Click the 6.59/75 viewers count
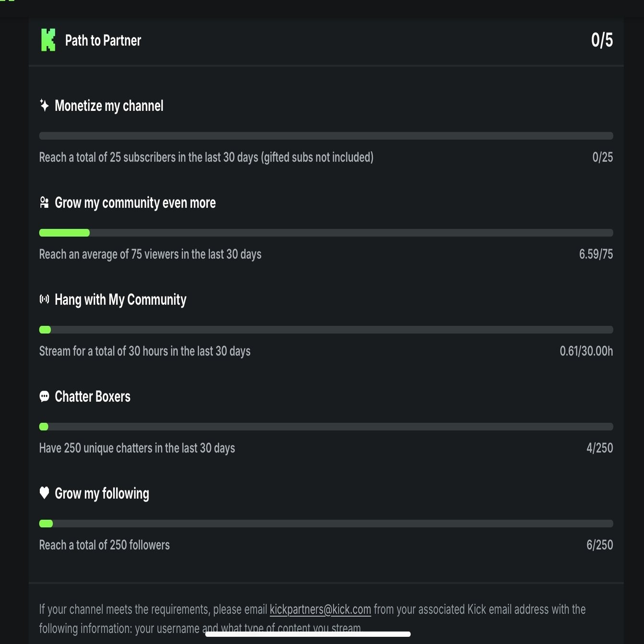Viewport: 644px width, 644px height. coord(596,254)
